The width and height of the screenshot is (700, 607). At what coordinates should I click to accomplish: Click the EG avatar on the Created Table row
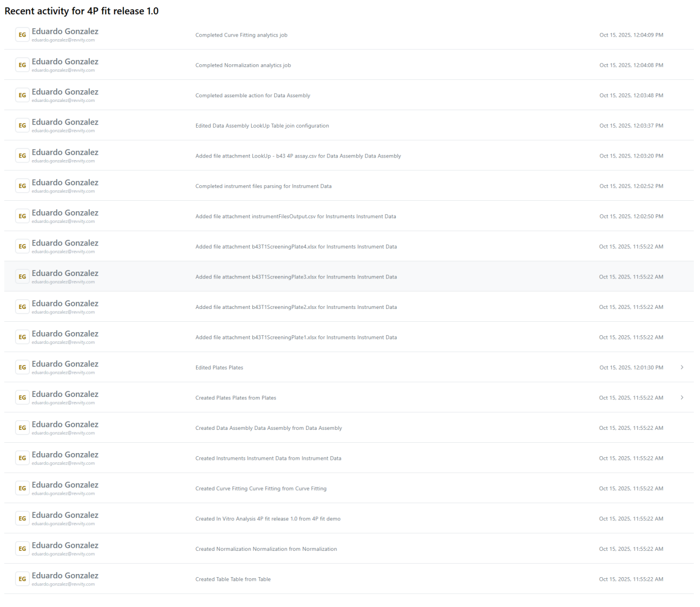pyautogui.click(x=22, y=579)
